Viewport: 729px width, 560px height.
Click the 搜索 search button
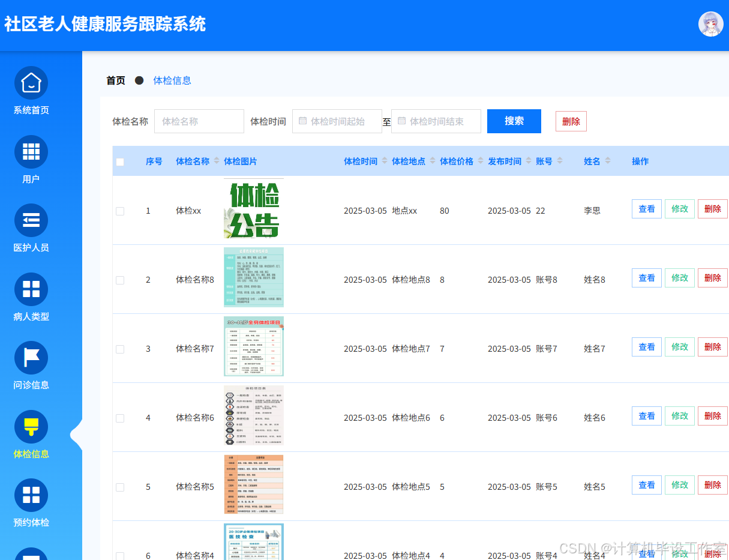click(514, 121)
